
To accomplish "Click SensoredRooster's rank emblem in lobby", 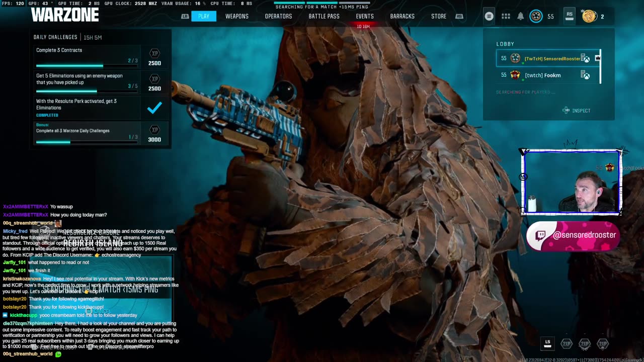I will [515, 58].
